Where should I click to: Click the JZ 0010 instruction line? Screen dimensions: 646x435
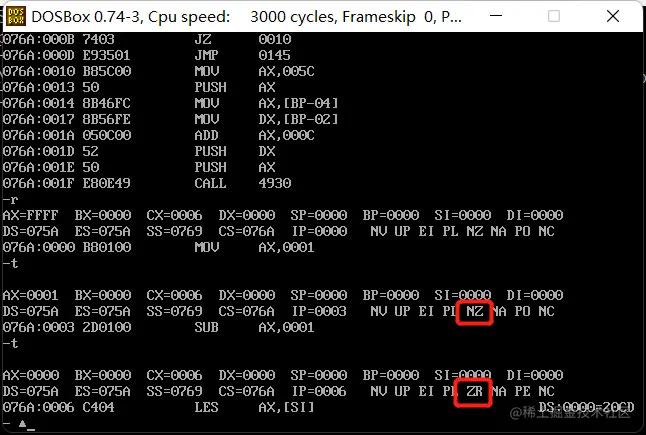tap(147, 40)
